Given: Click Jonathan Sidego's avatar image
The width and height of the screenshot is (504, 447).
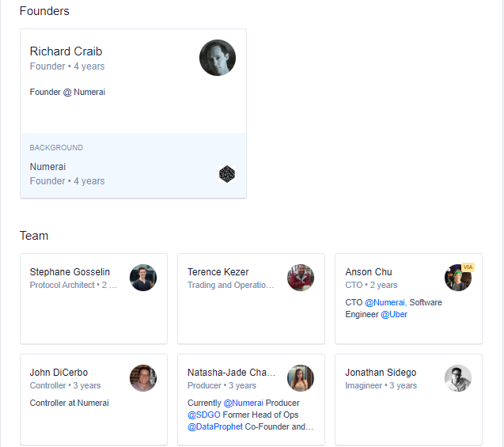Looking at the screenshot, I should coord(458,378).
